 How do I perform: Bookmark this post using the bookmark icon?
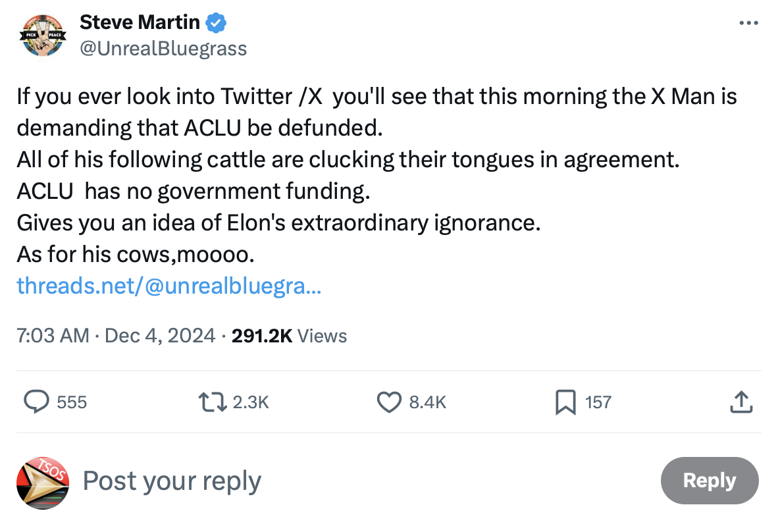565,402
